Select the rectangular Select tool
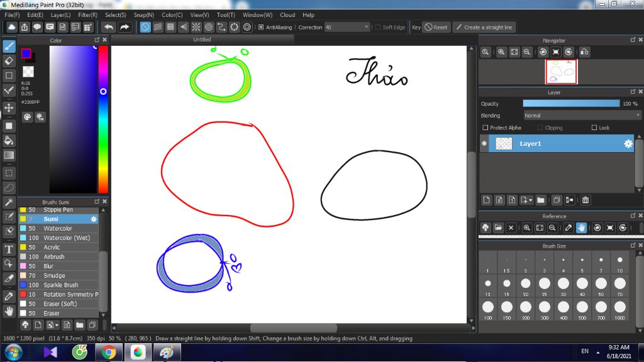 pyautogui.click(x=9, y=173)
